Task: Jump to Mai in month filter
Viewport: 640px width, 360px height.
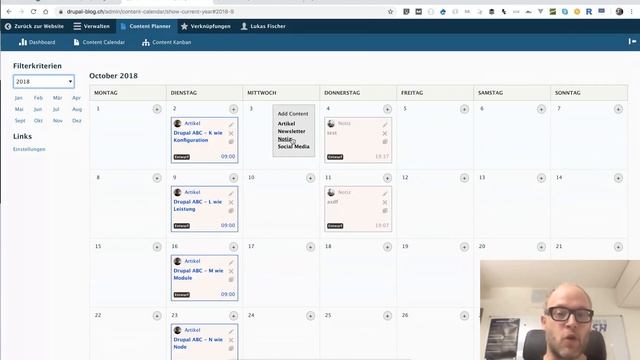Action: (x=19, y=109)
